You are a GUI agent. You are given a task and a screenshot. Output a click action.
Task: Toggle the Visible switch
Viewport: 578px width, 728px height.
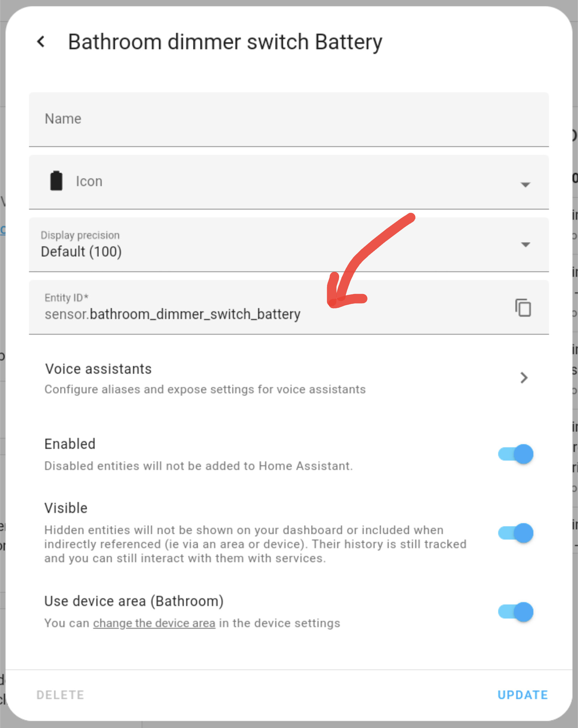[x=515, y=533]
